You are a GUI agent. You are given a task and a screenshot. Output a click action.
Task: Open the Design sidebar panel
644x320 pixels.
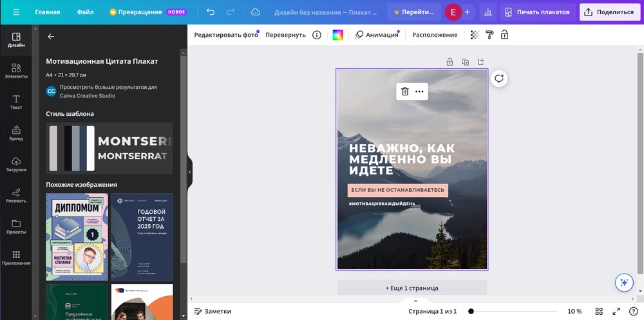pos(16,41)
